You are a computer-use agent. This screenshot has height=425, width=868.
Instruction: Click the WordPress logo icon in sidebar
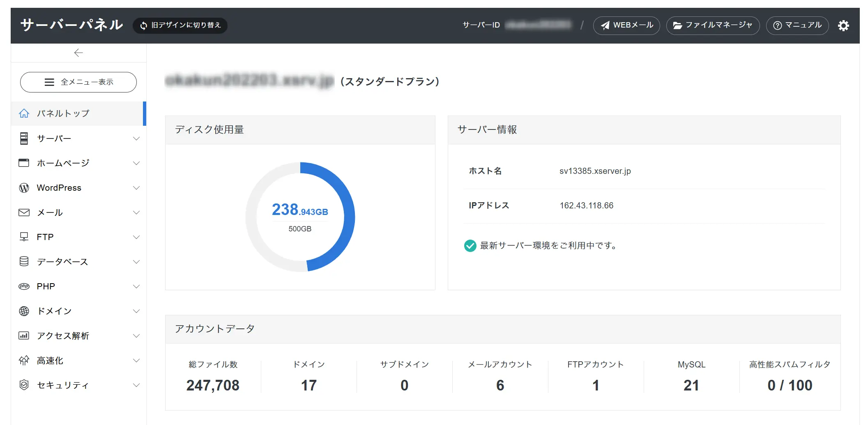click(x=24, y=188)
